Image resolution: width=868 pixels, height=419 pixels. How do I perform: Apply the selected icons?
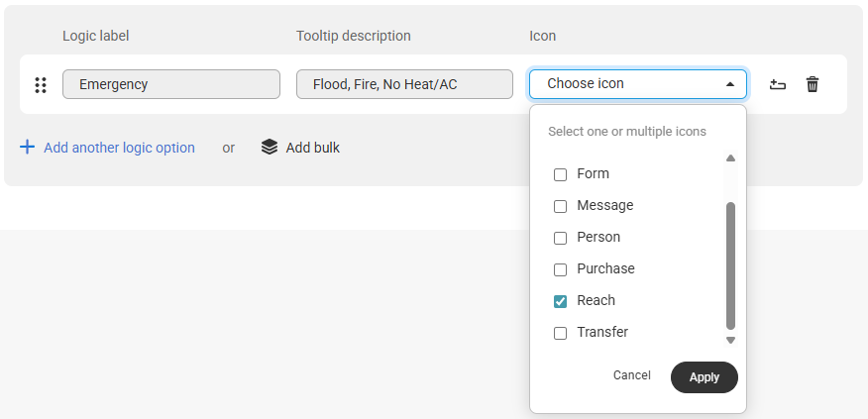[x=705, y=377]
